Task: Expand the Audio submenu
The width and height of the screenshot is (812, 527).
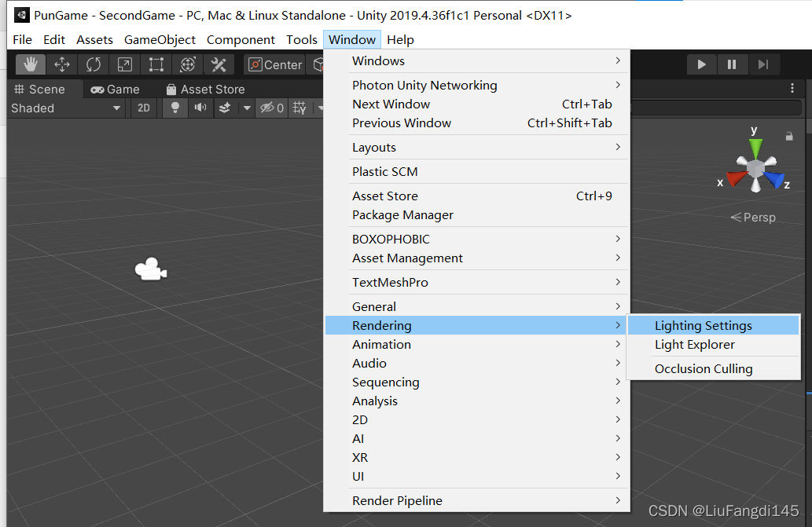Action: (x=477, y=363)
